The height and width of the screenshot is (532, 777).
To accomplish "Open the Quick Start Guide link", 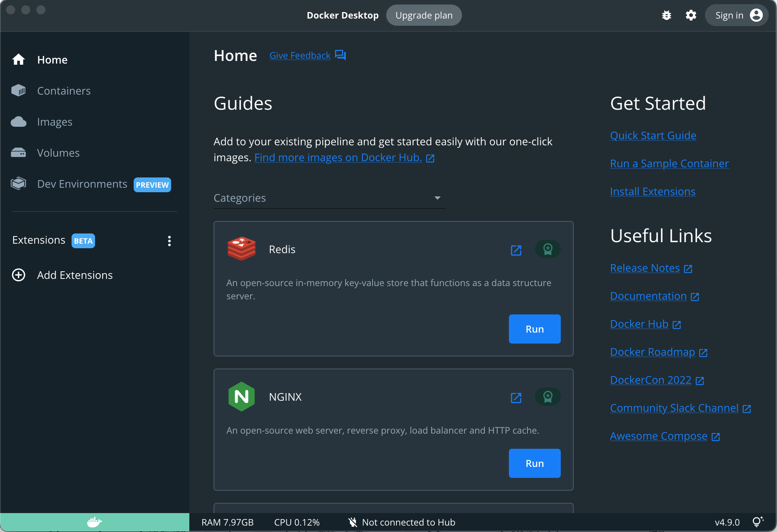I will [x=653, y=135].
